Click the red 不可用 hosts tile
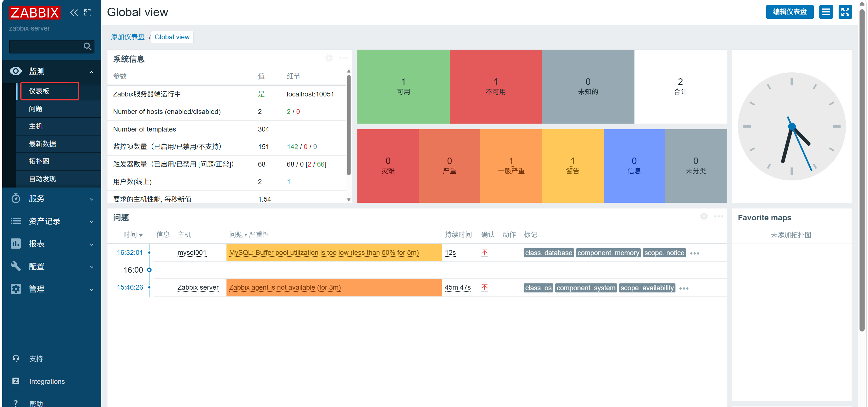The image size is (868, 407). click(496, 87)
